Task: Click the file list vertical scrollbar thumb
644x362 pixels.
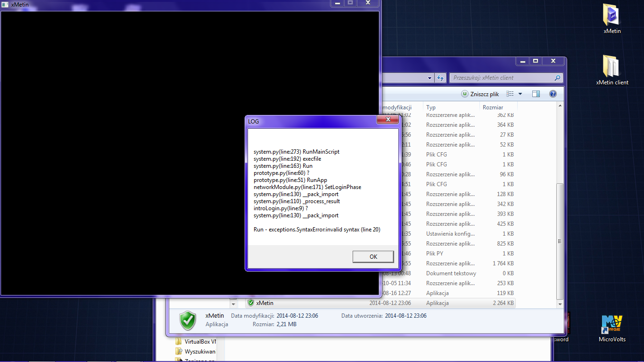Action: (560, 241)
